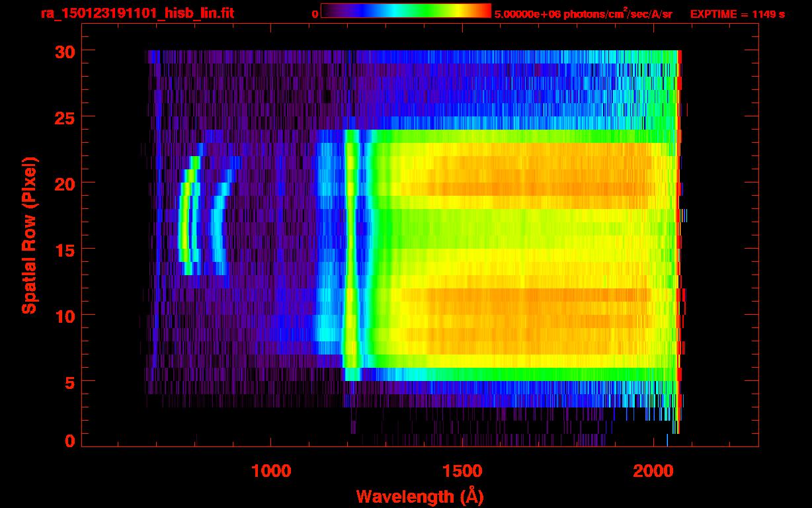Viewport: 812px width, 508px height.
Task: Click the 2000 wavelength tick label
Action: [653, 471]
